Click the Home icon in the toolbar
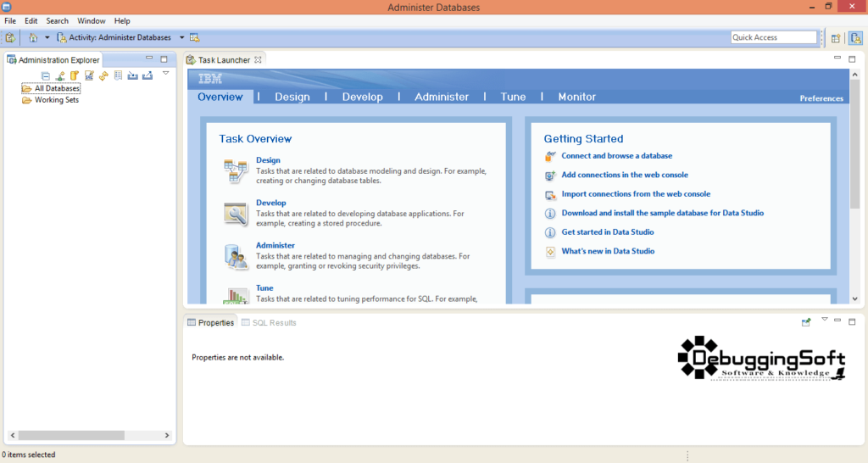 (33, 37)
